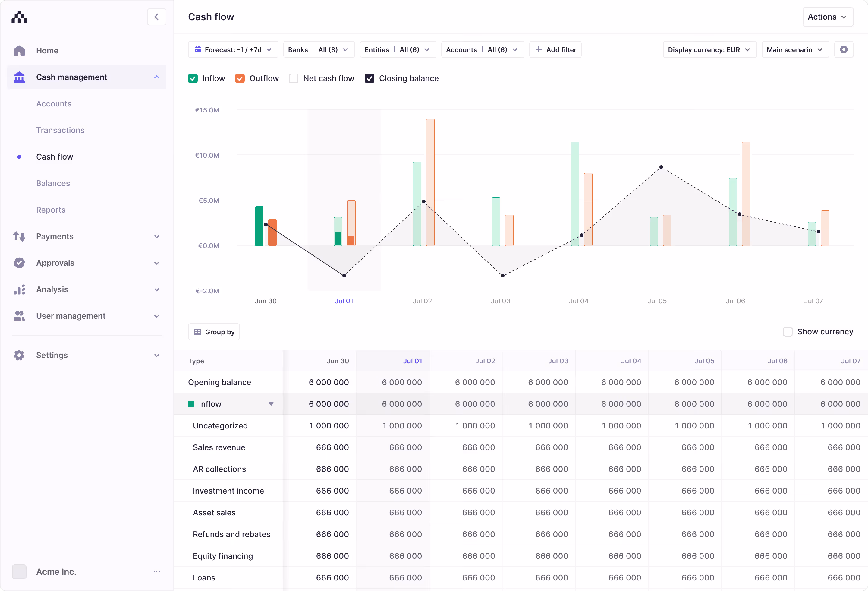
Task: Click the Analysis bar-chart icon
Action: [19, 289]
